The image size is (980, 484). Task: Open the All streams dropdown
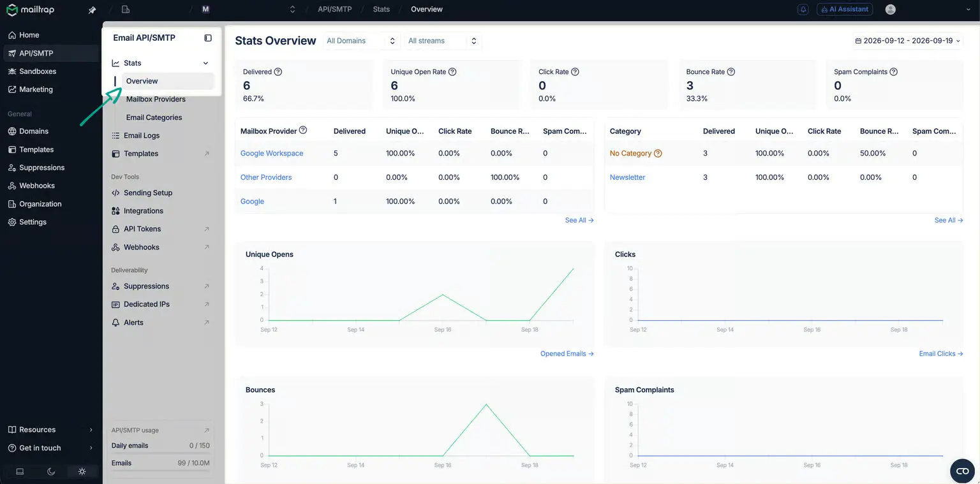[x=443, y=41]
